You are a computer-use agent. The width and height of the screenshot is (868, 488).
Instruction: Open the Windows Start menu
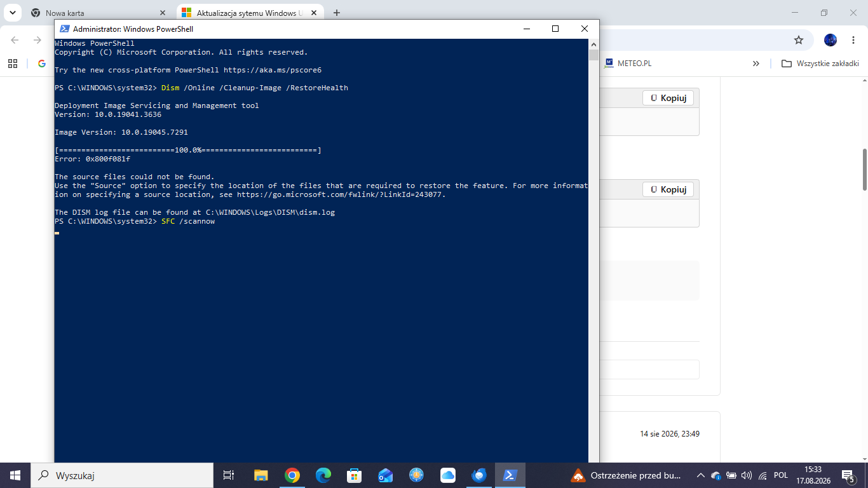(15, 475)
